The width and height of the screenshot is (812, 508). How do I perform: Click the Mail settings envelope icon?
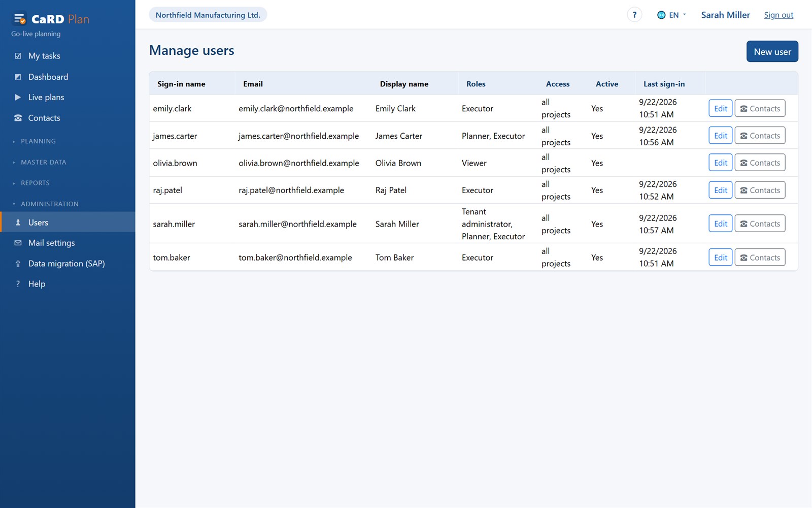[x=18, y=243]
